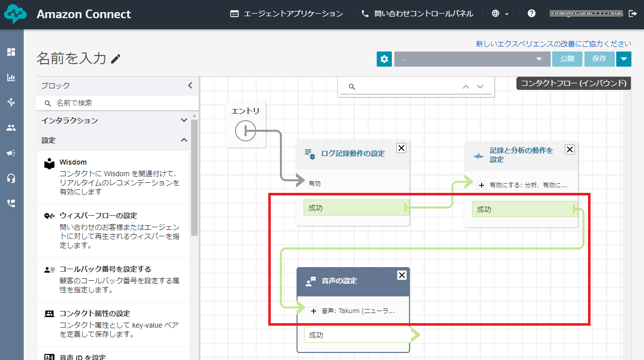This screenshot has height=360, width=644.
Task: Collapse the ブロック panel with chevron
Action: pyautogui.click(x=190, y=85)
